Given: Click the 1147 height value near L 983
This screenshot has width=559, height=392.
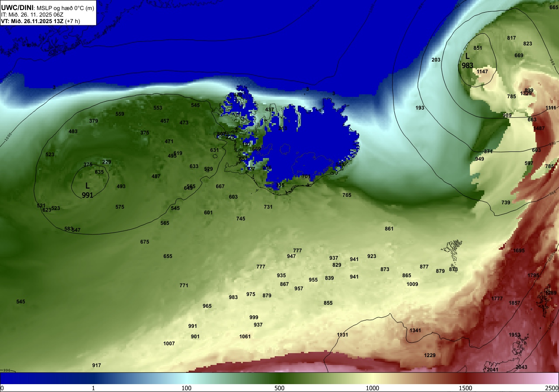Looking at the screenshot, I should coord(482,72).
